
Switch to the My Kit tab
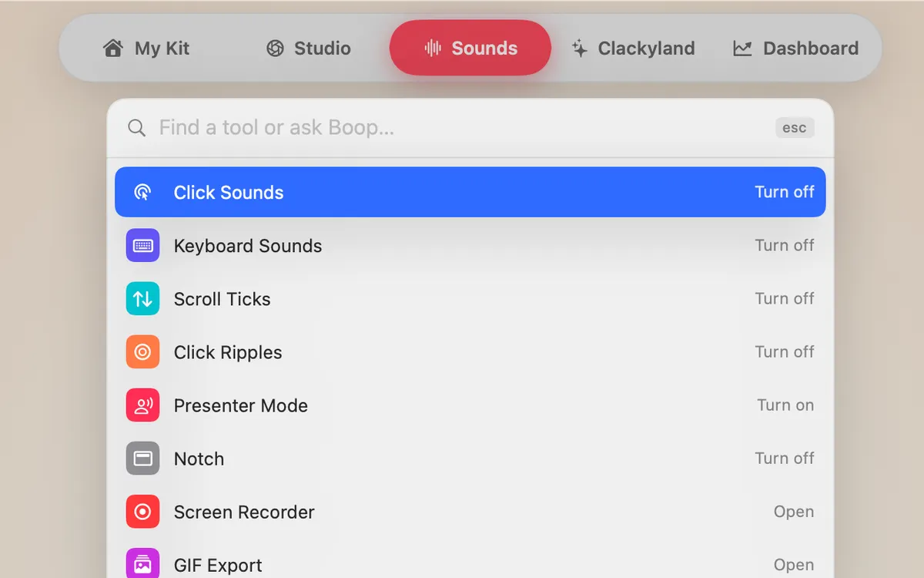(x=146, y=49)
